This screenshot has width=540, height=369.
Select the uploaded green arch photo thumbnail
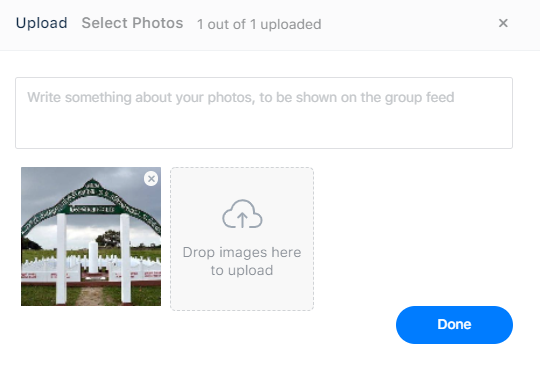tap(91, 236)
